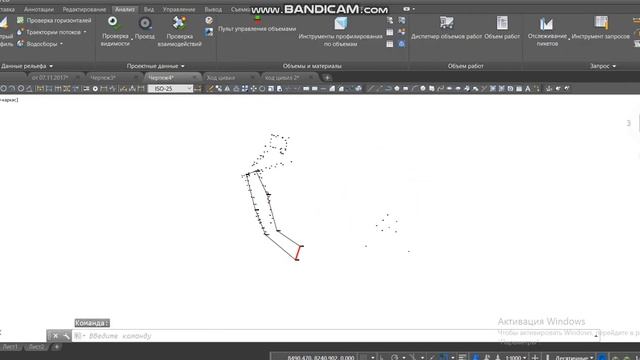This screenshot has height=360, width=640.
Task: Open annotation scale 1:1000 dropdown
Action: 516,357
